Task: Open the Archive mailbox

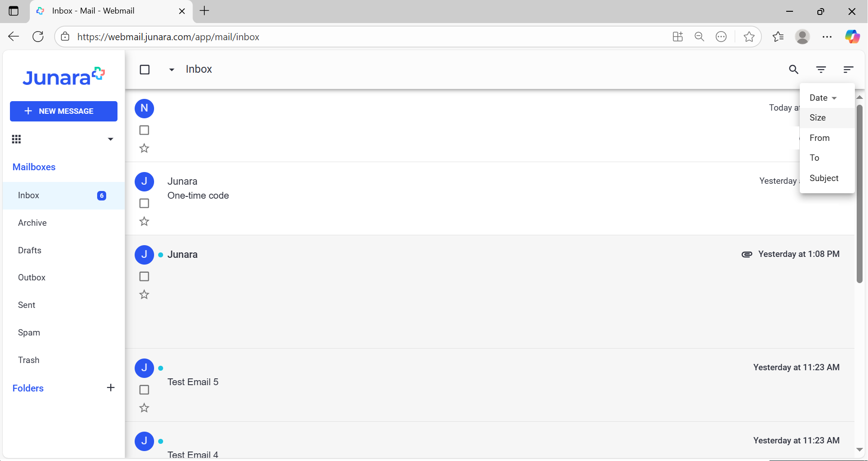Action: pos(64,223)
